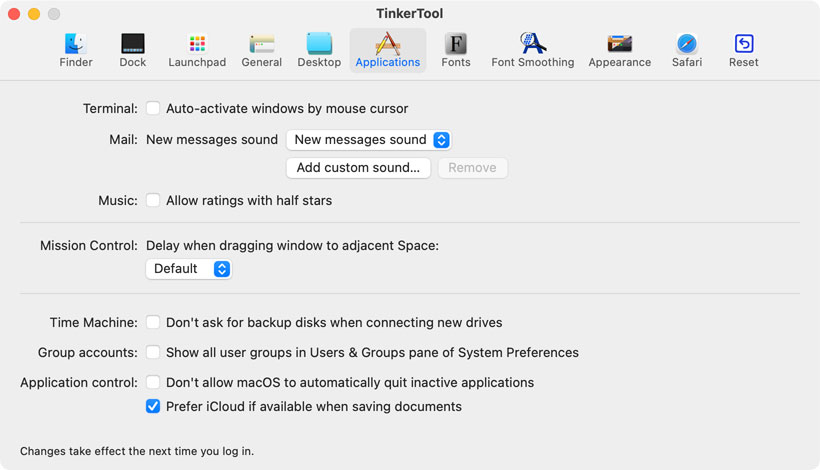820x470 pixels.
Task: Click the 'Mission Control:' label
Action: click(x=89, y=246)
